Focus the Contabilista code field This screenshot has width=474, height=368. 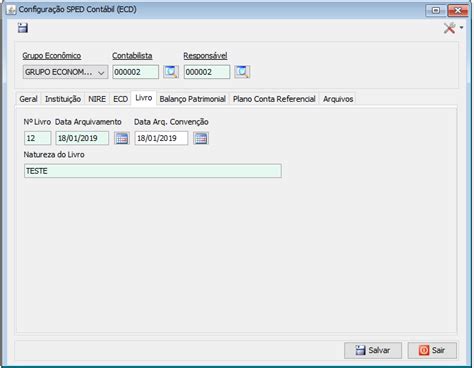(136, 72)
